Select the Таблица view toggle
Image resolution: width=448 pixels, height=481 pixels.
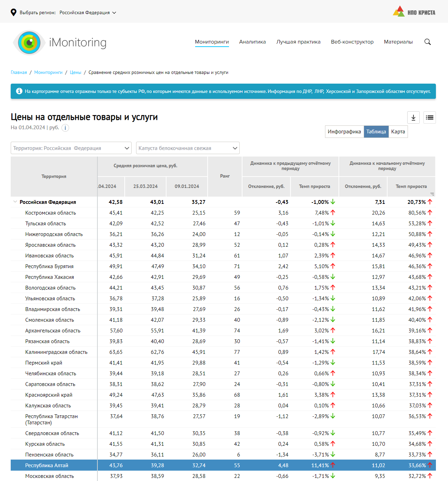coord(376,132)
